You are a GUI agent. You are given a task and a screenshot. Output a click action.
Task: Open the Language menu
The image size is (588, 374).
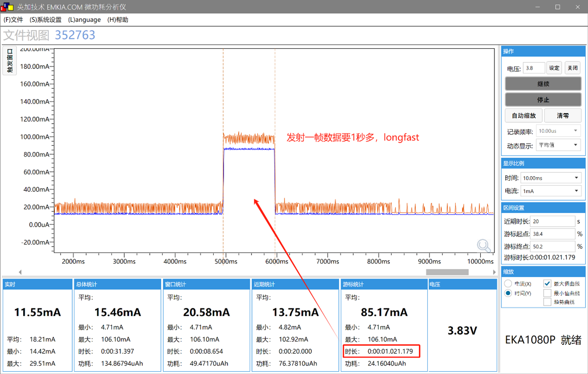pos(84,19)
